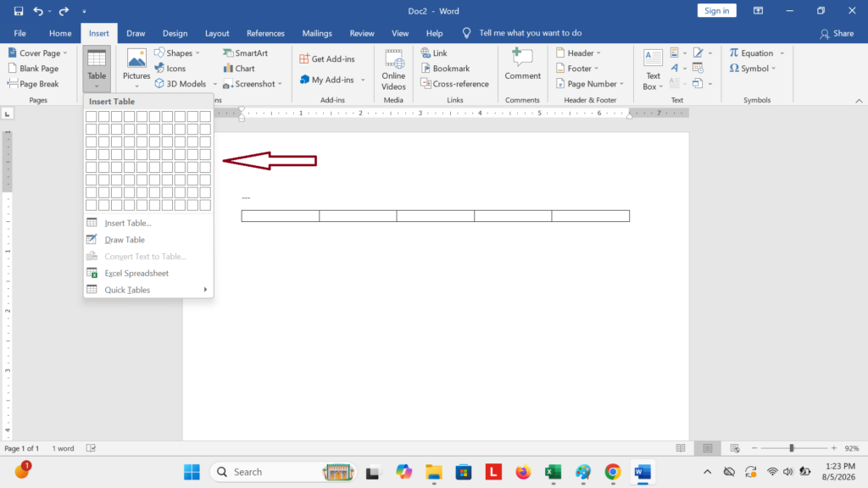Viewport: 868px width, 488px height.
Task: Switch to the File tab
Action: click(20, 33)
